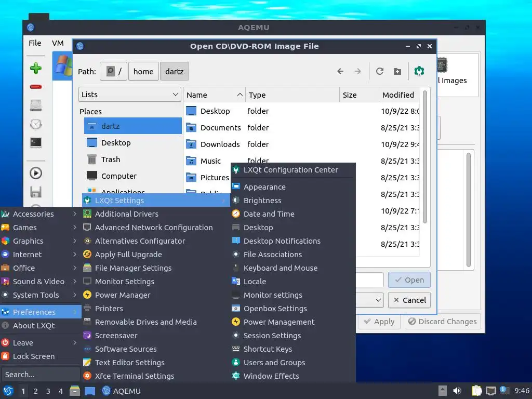This screenshot has width=532, height=399.
Task: Open Users and Groups
Action: click(x=293, y=362)
